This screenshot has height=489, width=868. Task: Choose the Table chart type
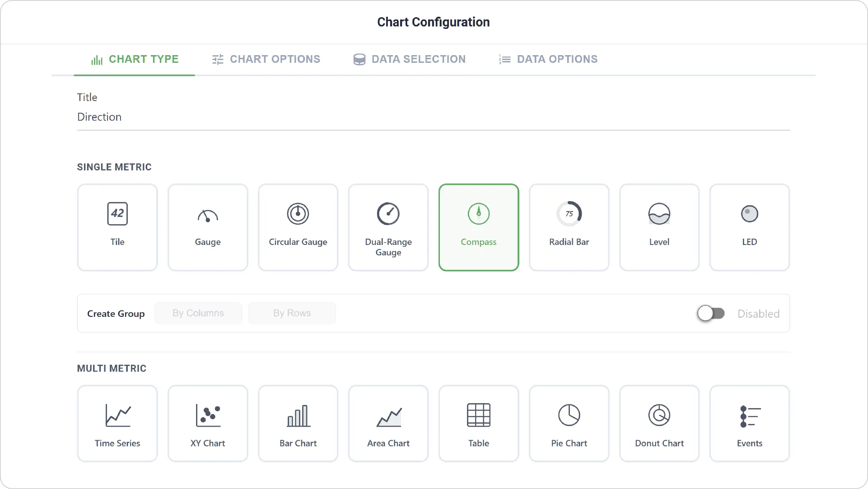coord(479,423)
